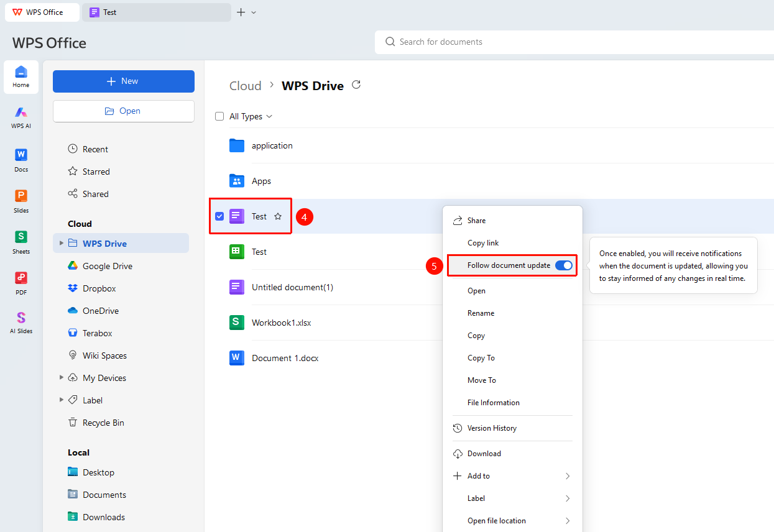Tick the select-all checkbox beside All Types
774x532 pixels.
(x=219, y=116)
